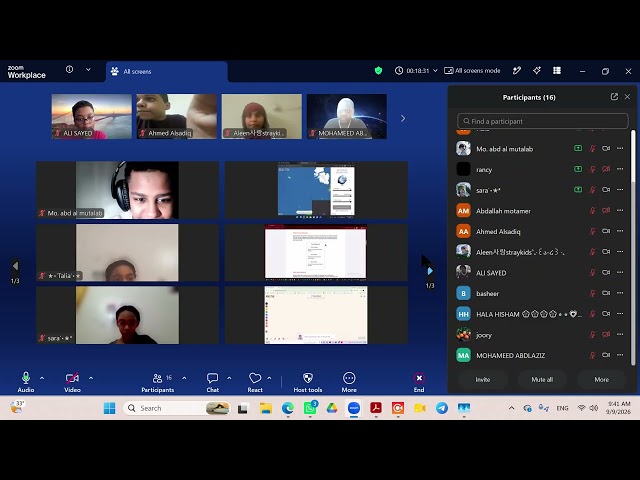Select ALI SAYED video thumbnail

pos(92,116)
